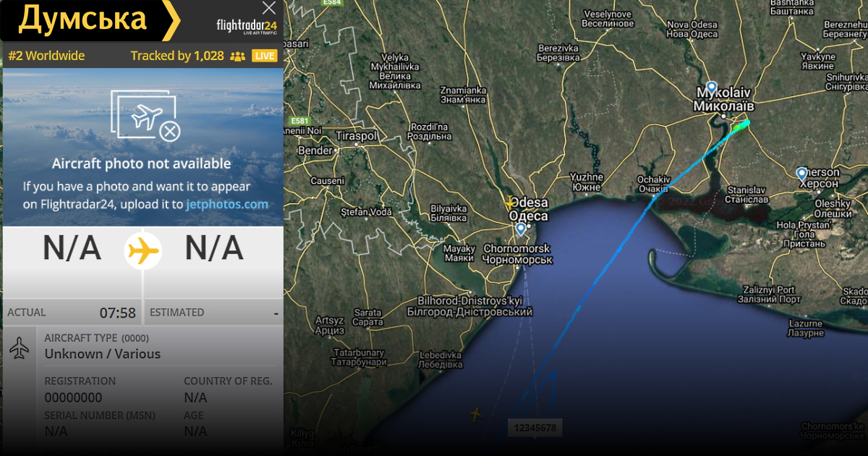Click the #2 Worldwide ranking text

tap(46, 56)
